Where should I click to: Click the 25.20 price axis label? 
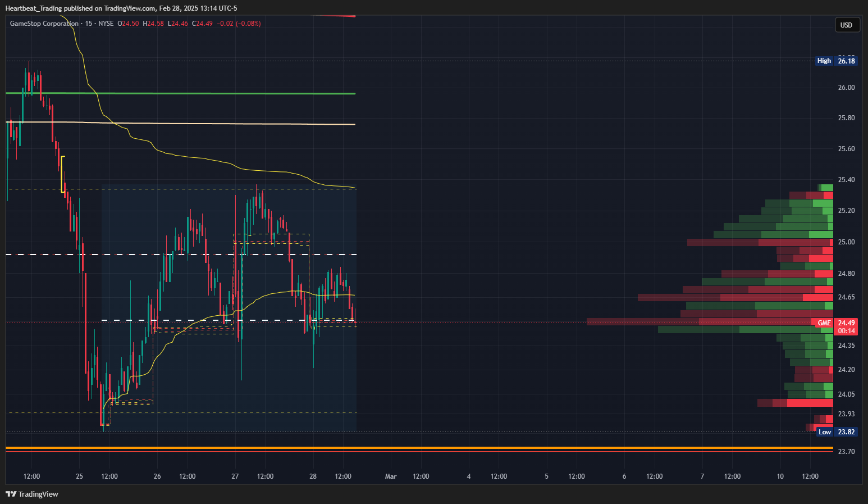click(x=846, y=211)
